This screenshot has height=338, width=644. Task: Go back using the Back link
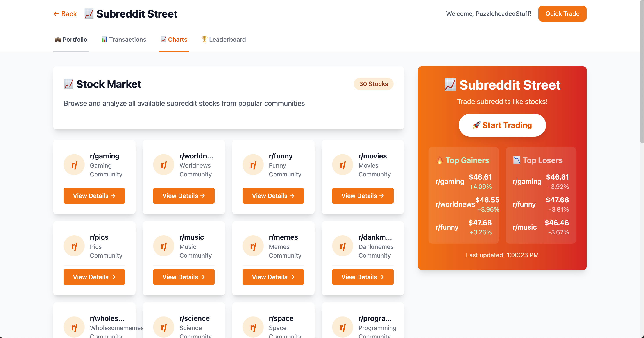pyautogui.click(x=65, y=14)
